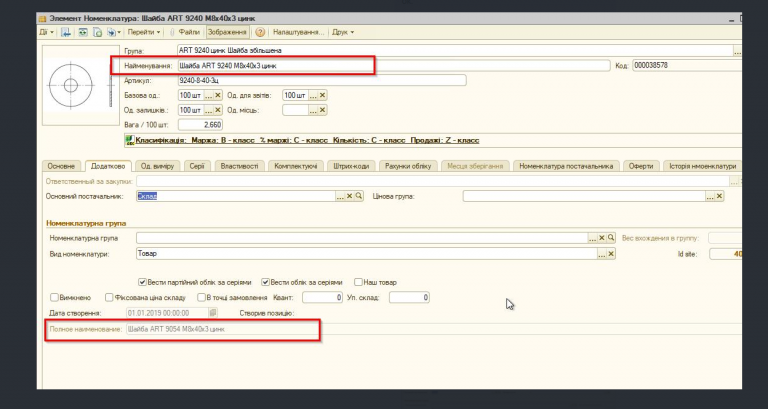Click the Квант input field

[x=322, y=297]
